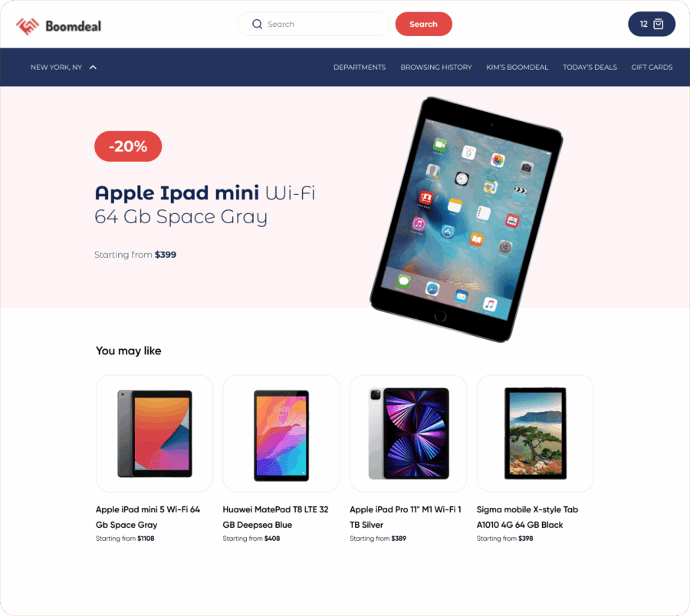The height and width of the screenshot is (616, 690).
Task: Click the magnifier icon in search field
Action: pos(257,25)
